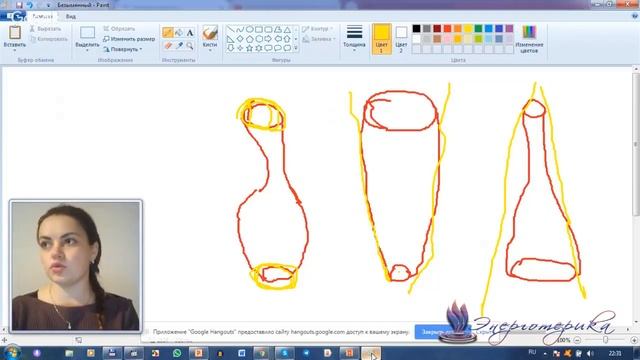Open WhatsApp from the taskbar
The height and width of the screenshot is (360, 640).
177,353
